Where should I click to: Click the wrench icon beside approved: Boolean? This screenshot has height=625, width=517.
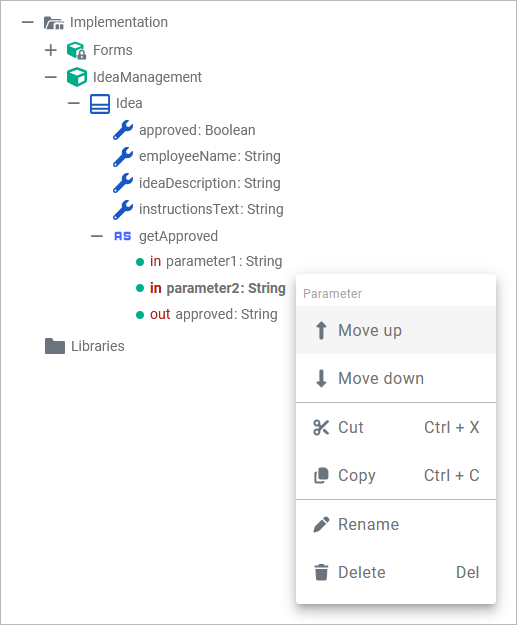(x=123, y=130)
